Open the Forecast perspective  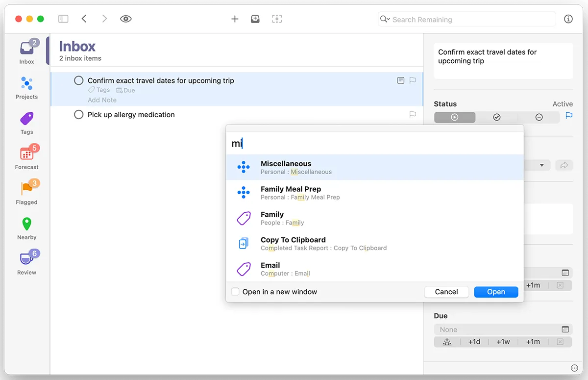(x=26, y=157)
